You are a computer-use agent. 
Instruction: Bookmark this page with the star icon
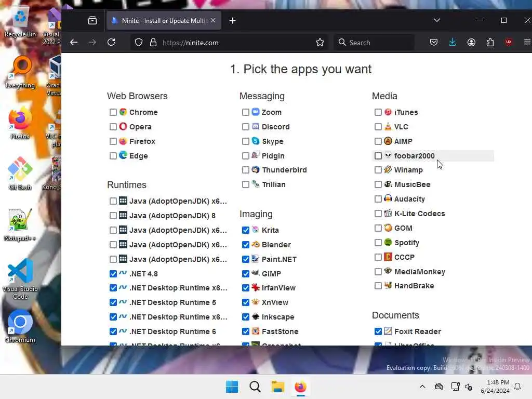coord(320,43)
